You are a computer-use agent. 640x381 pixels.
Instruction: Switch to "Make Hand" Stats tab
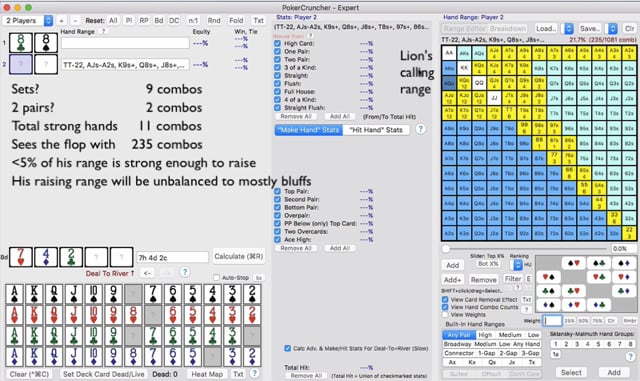pyautogui.click(x=309, y=130)
